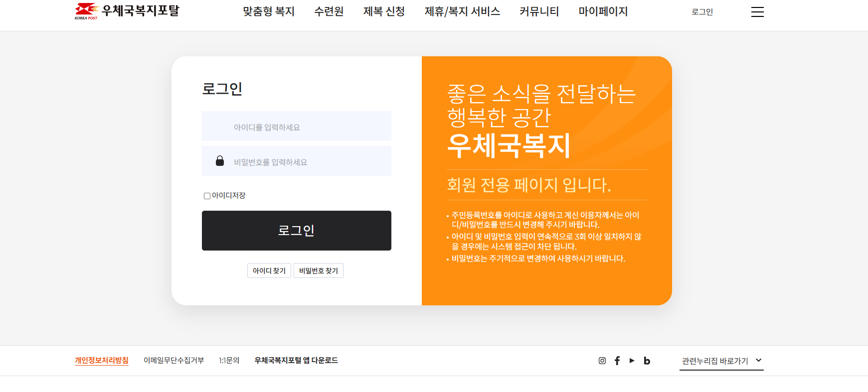Open the 커뮤니티 menu
The height and width of the screenshot is (392, 868).
coord(539,11)
